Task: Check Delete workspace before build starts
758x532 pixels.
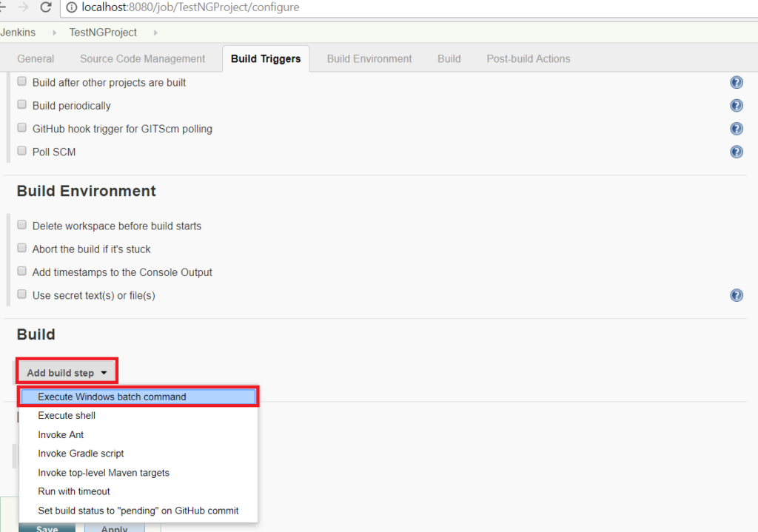Action: (22, 225)
